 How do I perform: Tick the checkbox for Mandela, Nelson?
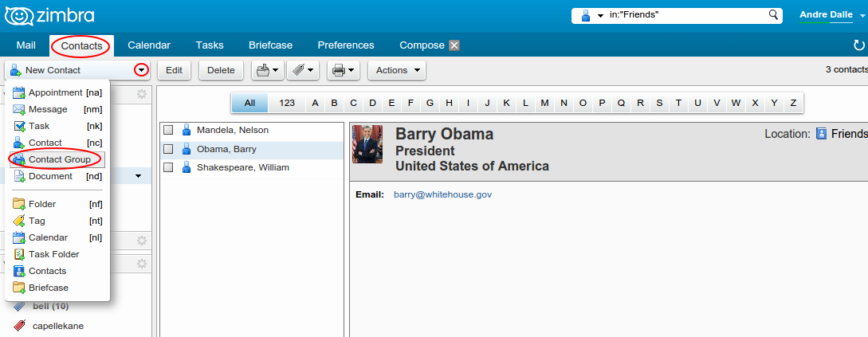pos(169,131)
